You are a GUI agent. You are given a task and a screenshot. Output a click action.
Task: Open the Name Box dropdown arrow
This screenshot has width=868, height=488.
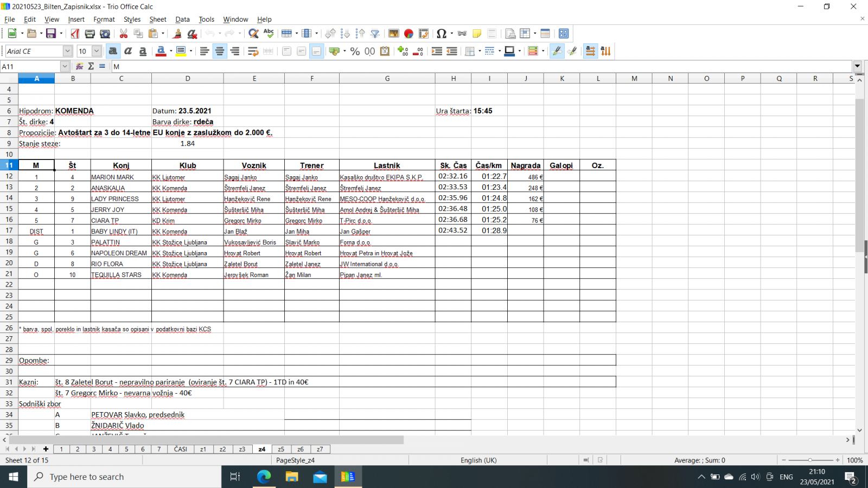point(65,66)
